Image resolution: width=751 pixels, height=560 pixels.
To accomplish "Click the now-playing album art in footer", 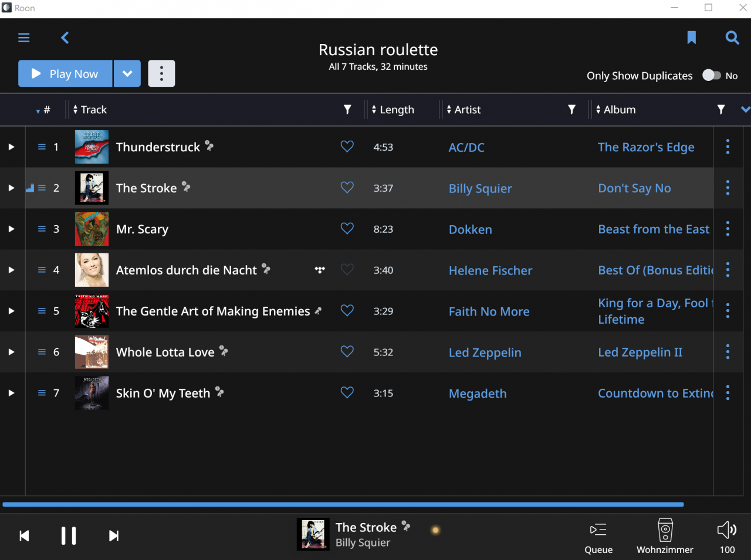I will (x=313, y=534).
